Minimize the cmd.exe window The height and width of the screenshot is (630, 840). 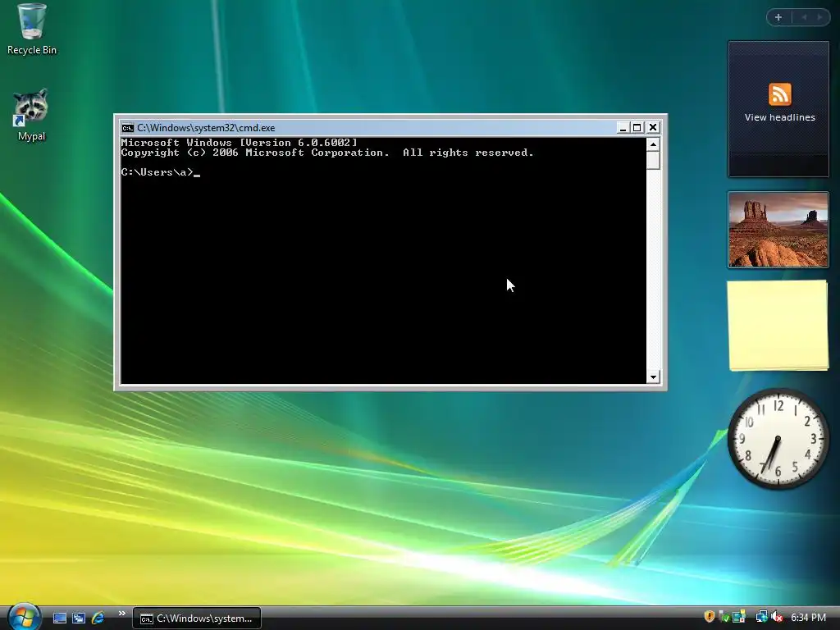[x=623, y=127]
